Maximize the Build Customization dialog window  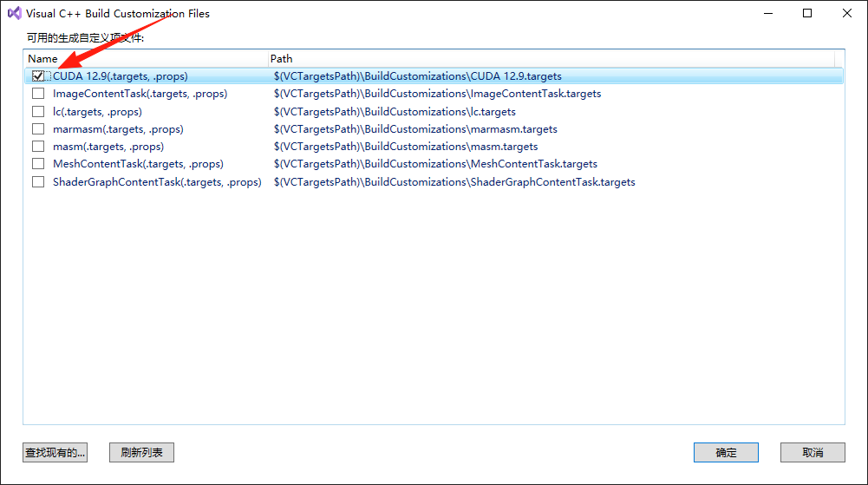pos(807,13)
